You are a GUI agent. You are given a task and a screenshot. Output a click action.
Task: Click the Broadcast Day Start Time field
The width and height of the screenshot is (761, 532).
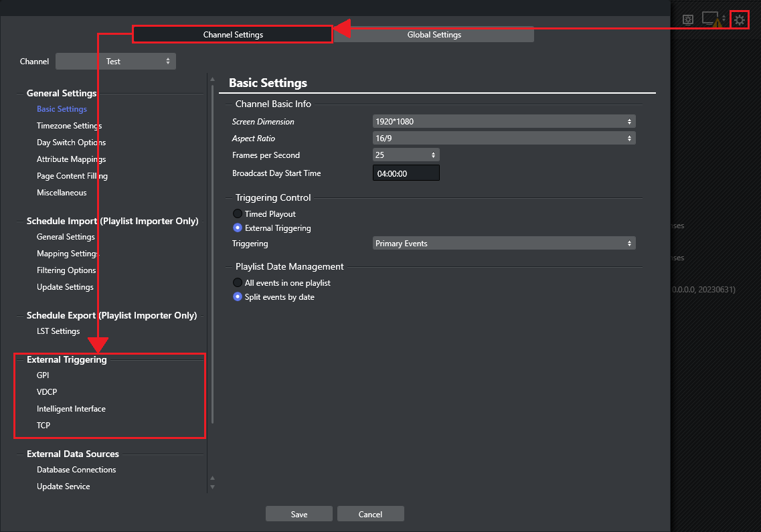coord(406,173)
